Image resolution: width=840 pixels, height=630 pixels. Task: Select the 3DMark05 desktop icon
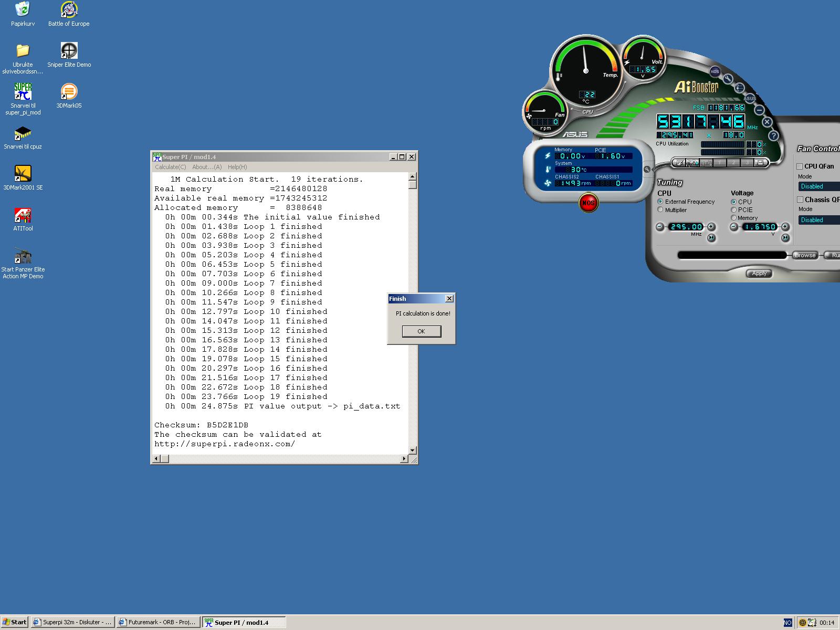point(69,96)
